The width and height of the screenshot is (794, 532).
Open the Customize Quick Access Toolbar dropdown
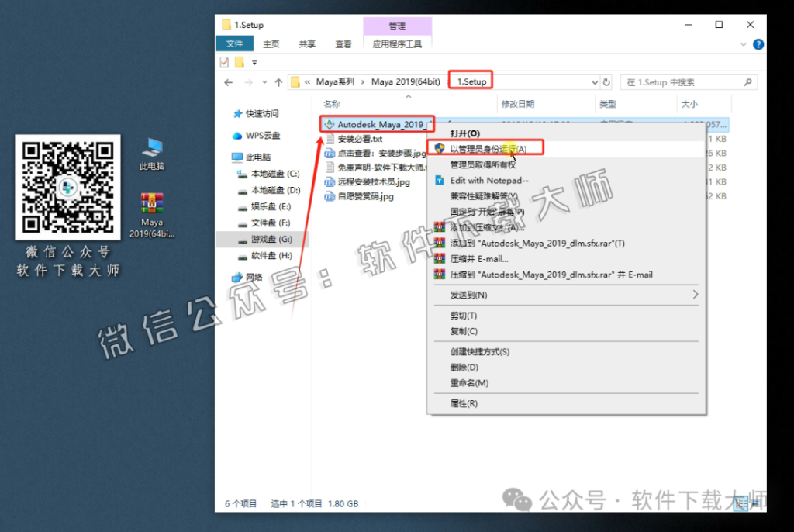pos(254,63)
